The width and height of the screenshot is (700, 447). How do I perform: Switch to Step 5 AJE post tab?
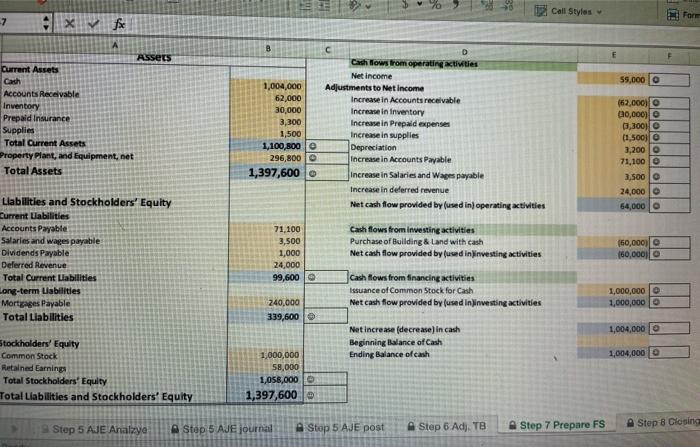coord(340,428)
